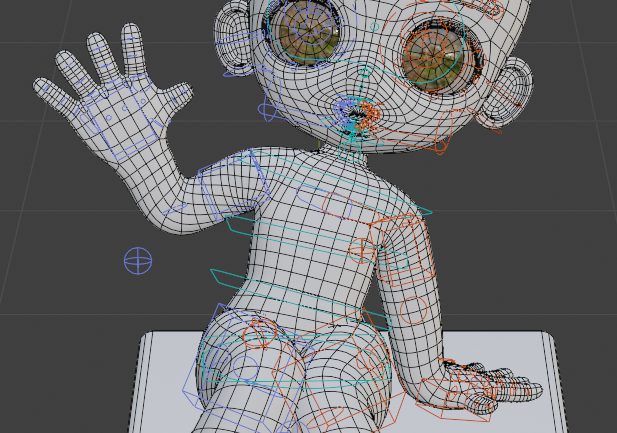Click the character's mouth
Image resolution: width=617 pixels, height=433 pixels.
tap(357, 114)
